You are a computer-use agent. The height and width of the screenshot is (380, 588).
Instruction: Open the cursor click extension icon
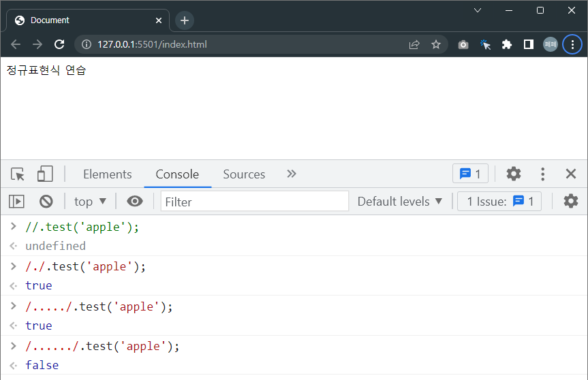[485, 44]
